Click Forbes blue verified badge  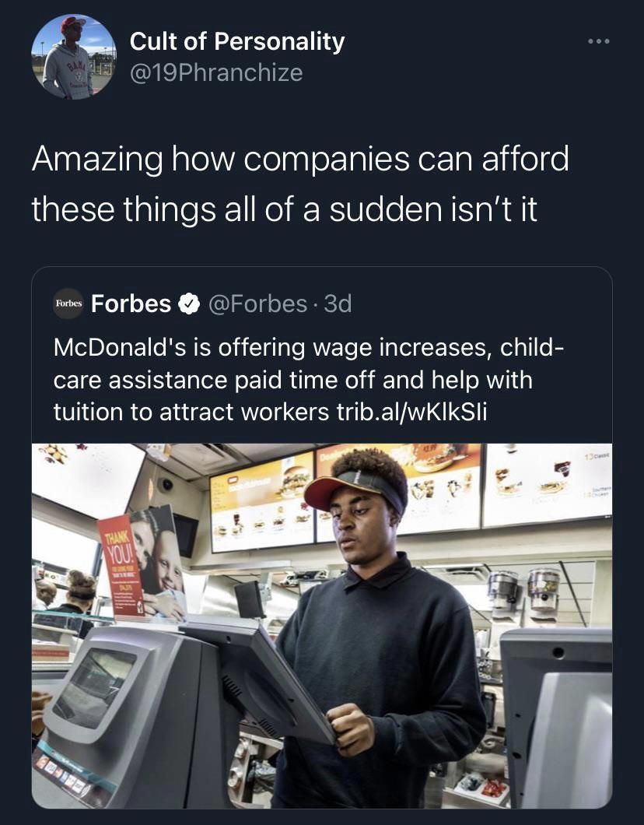[189, 304]
